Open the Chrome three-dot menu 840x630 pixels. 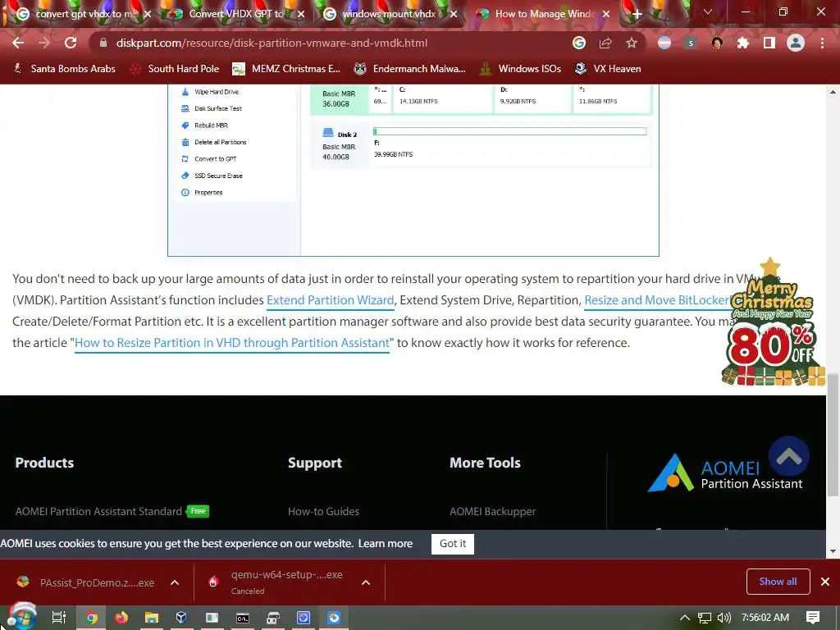[822, 43]
